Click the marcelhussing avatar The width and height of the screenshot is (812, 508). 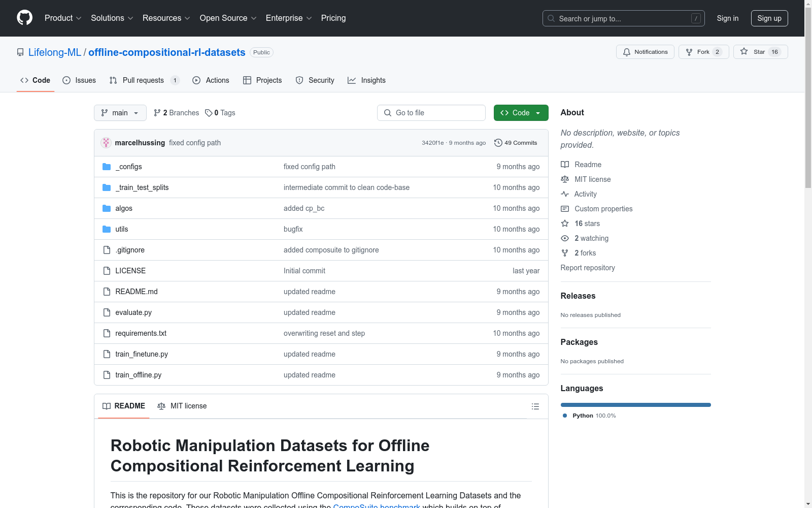(106, 143)
